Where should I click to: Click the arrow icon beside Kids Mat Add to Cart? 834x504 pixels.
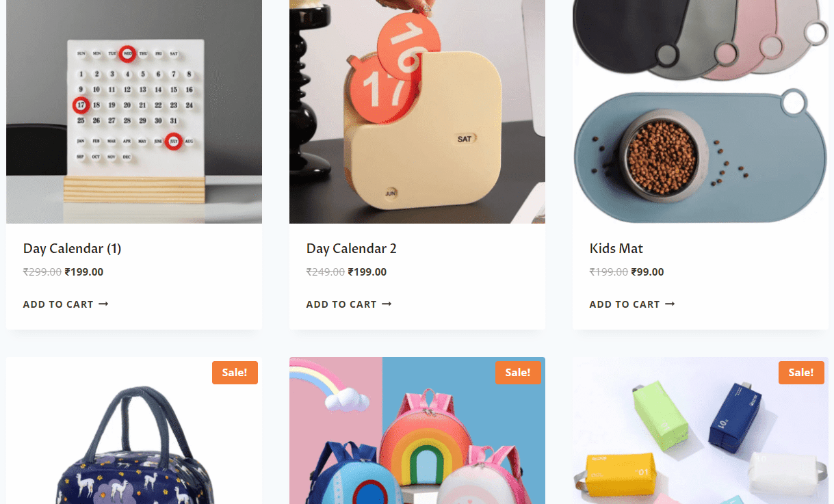point(670,304)
